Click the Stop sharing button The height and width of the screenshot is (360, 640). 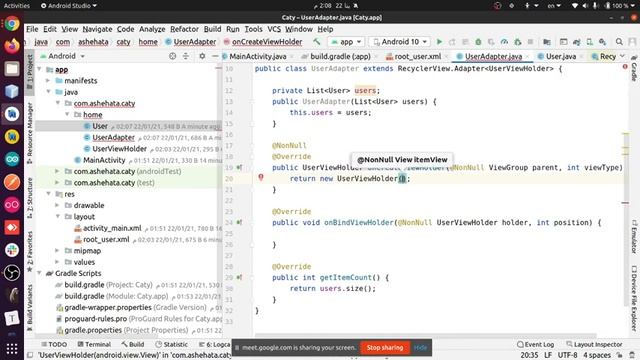[x=384, y=347]
